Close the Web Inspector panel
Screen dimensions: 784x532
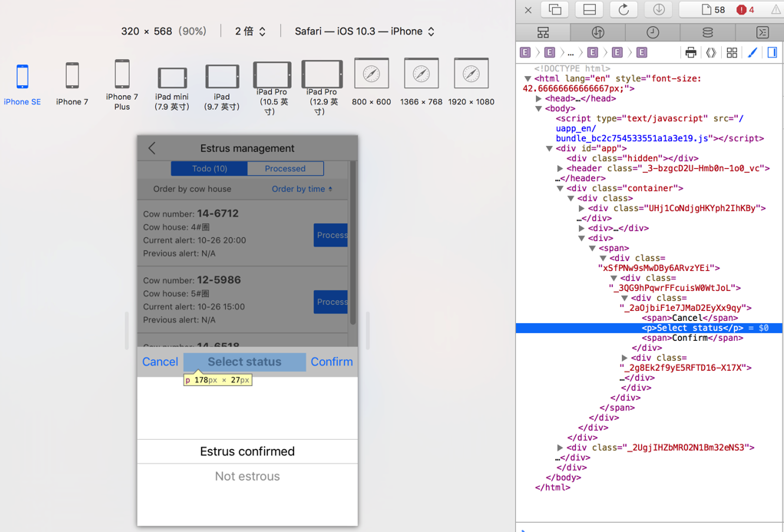528,9
